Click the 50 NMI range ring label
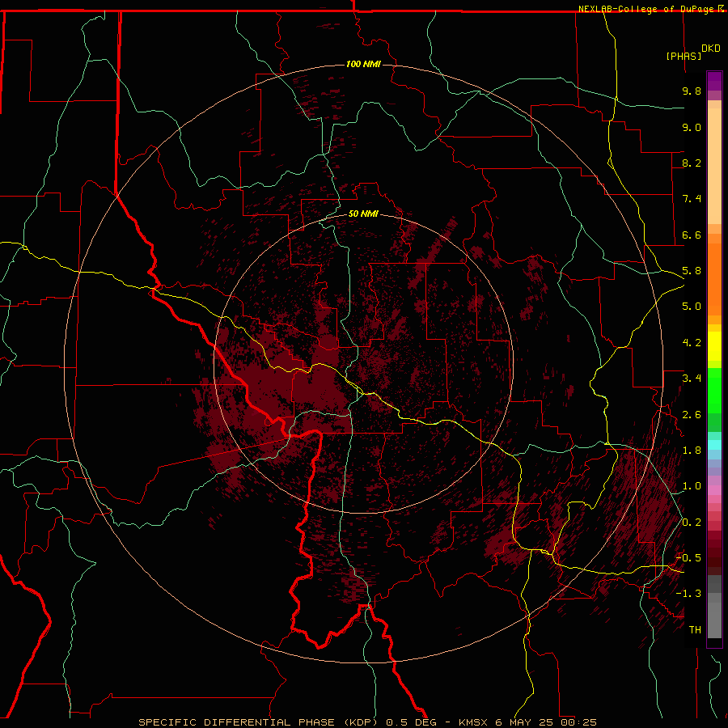Viewport: 728px width, 728px height. tap(363, 214)
